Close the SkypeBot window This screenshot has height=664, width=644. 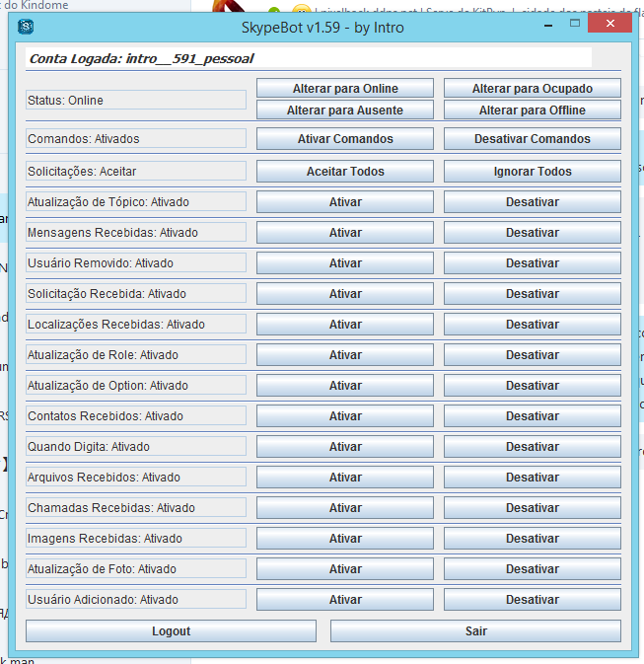610,24
